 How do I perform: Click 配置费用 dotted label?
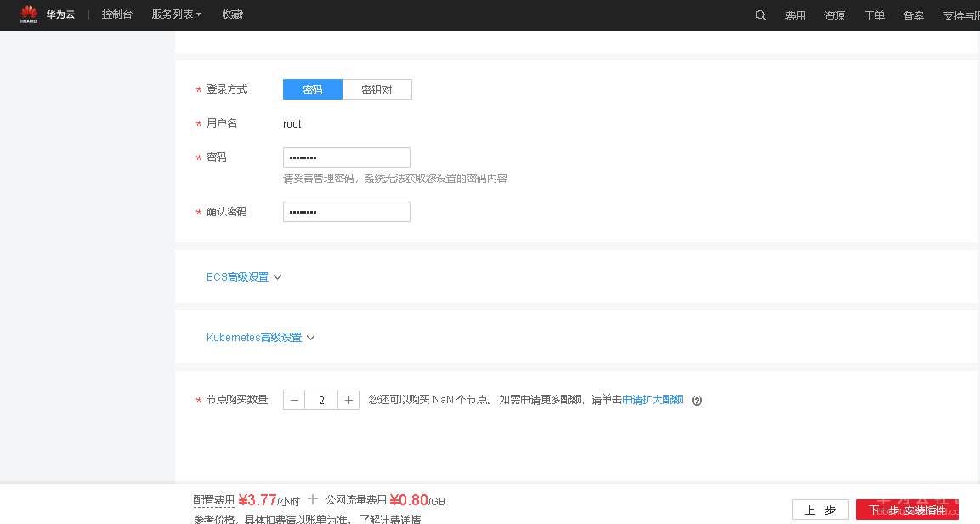(x=213, y=500)
